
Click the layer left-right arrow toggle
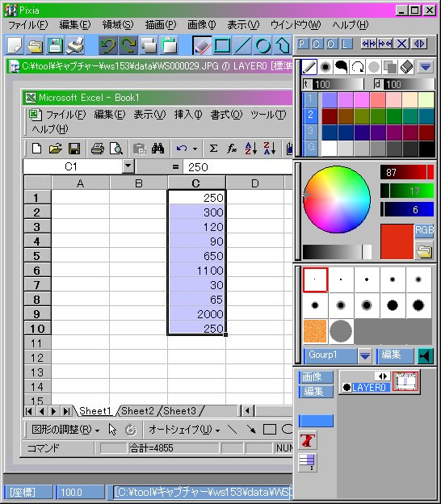pos(382,376)
